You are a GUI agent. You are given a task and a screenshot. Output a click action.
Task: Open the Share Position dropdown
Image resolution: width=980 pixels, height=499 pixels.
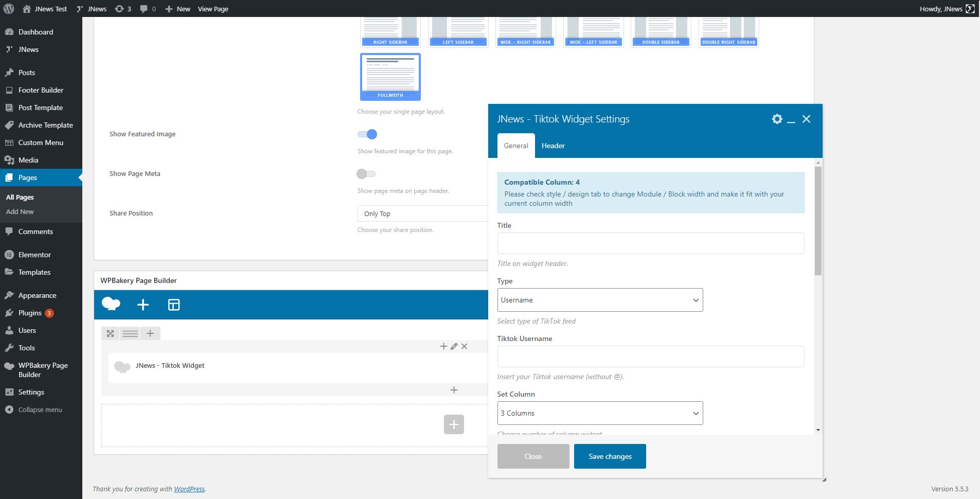tap(422, 213)
